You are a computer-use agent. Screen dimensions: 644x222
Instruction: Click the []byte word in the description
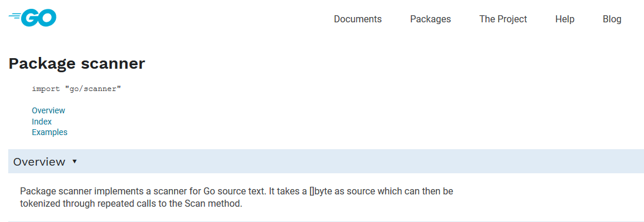[x=322, y=191]
